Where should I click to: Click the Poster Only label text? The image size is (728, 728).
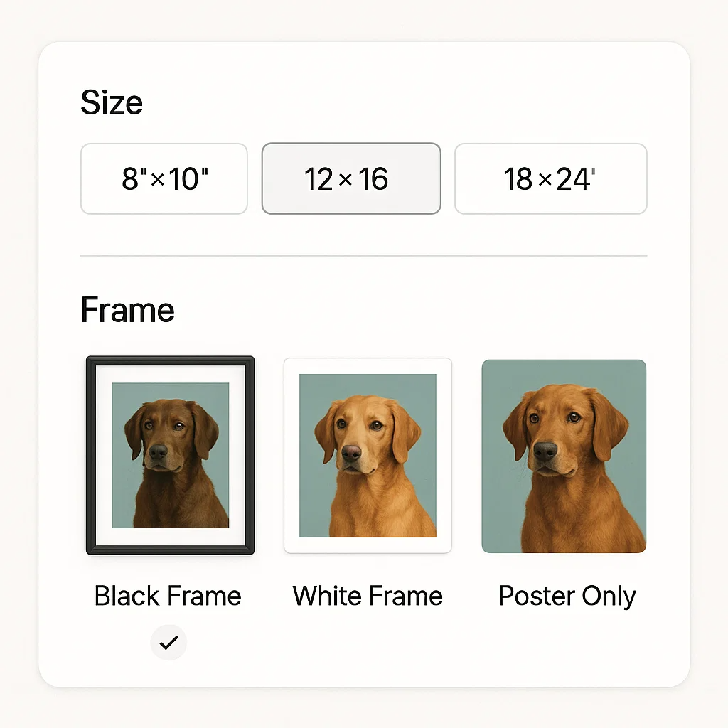tap(567, 596)
